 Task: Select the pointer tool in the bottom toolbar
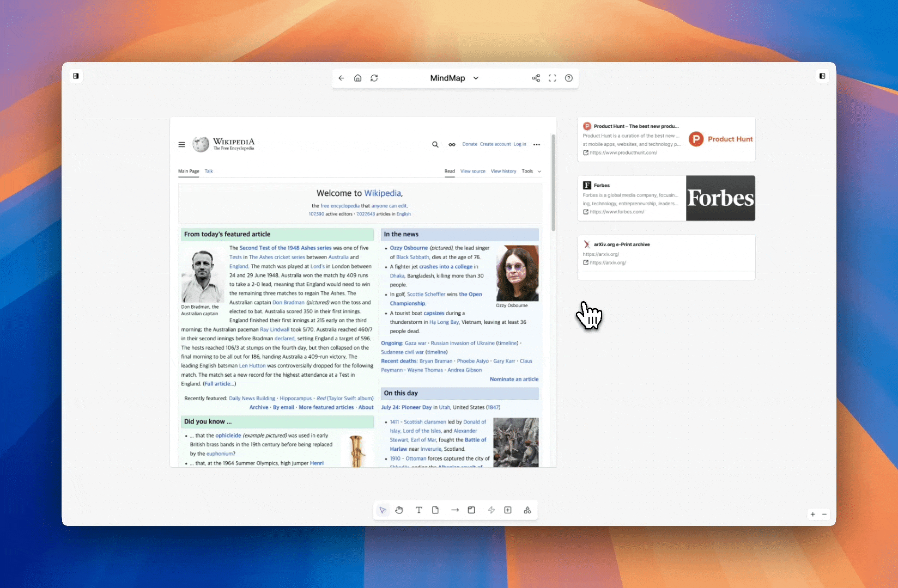(x=383, y=510)
